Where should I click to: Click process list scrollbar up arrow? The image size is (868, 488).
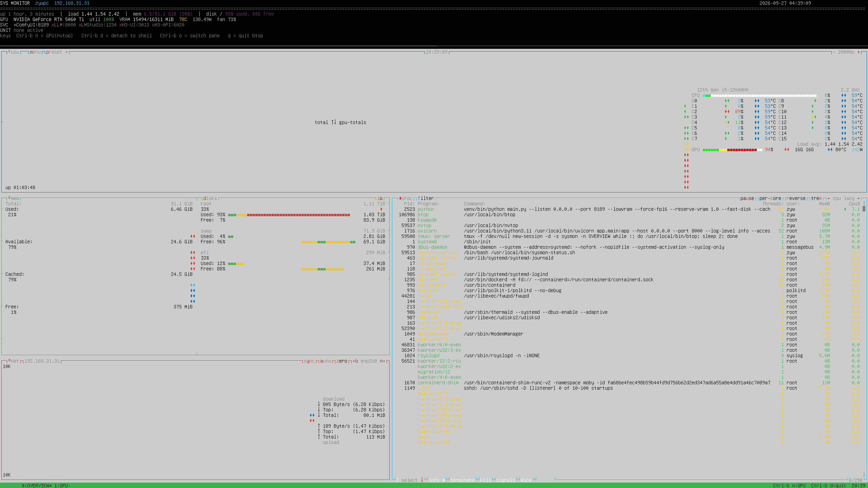(x=864, y=204)
